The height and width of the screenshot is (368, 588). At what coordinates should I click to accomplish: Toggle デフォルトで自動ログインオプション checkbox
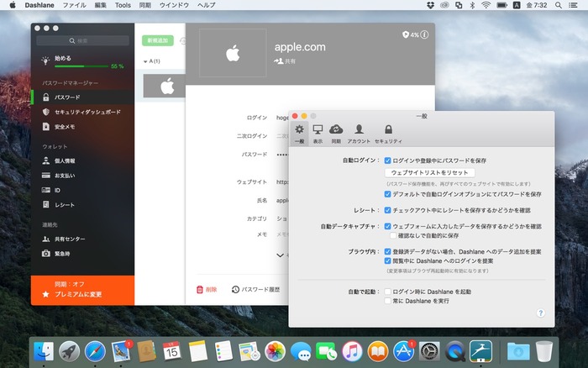point(387,194)
